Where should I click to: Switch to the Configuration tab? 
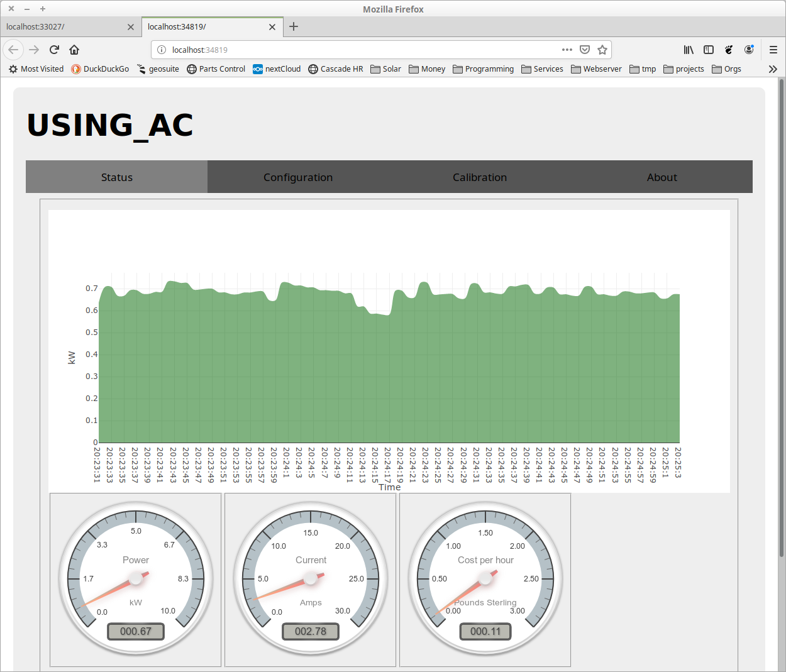click(x=298, y=177)
